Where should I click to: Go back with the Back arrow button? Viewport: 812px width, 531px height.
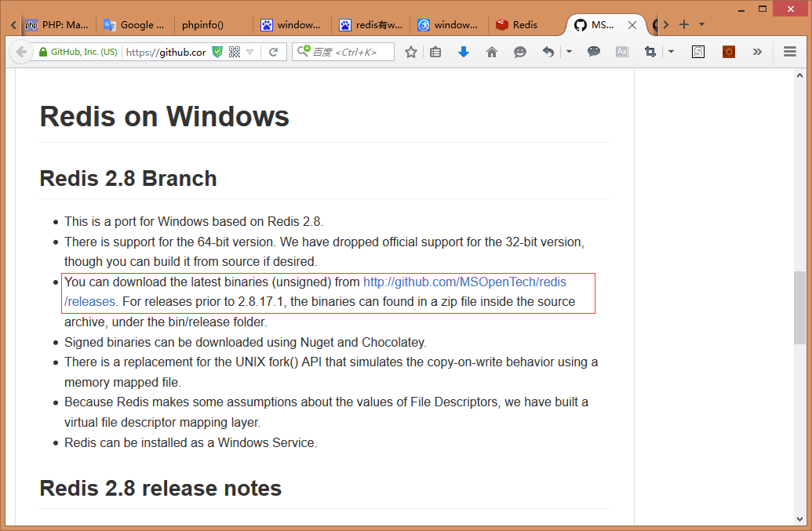(x=21, y=52)
